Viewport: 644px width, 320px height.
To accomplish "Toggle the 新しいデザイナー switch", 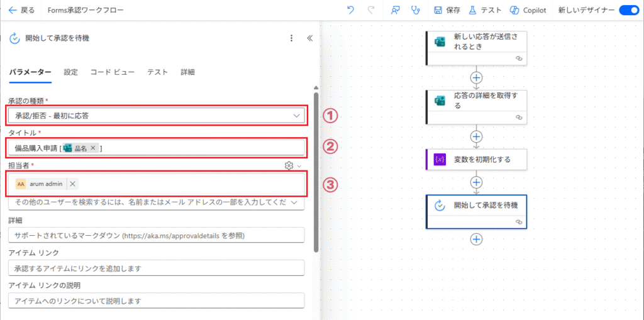I will click(x=628, y=10).
